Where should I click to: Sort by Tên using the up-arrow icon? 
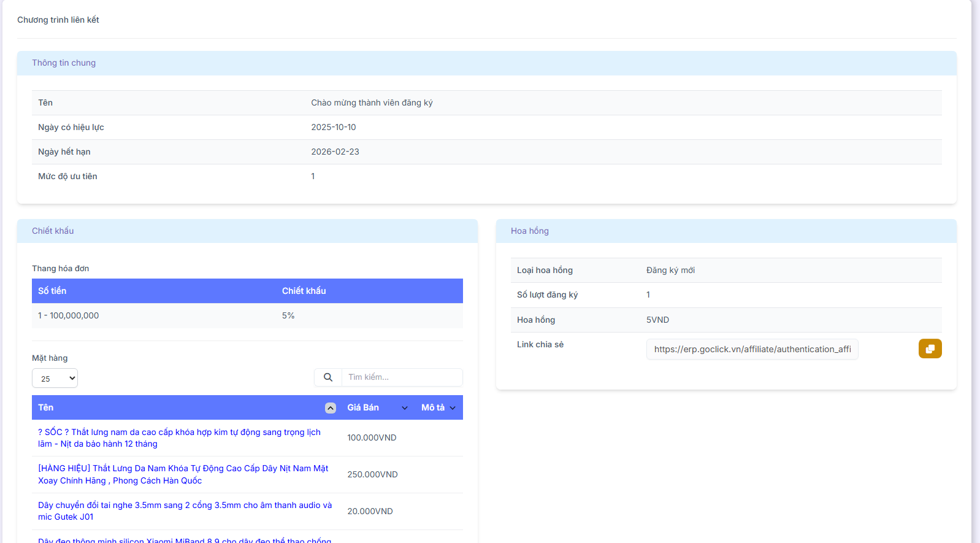coord(330,408)
